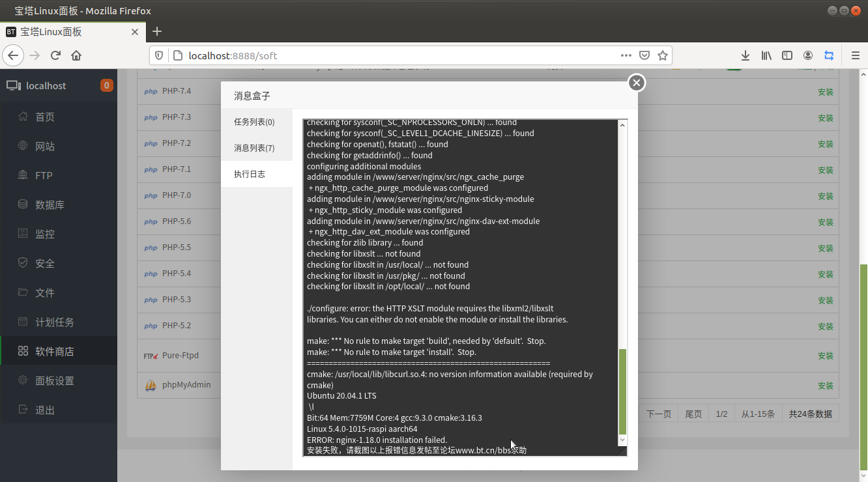
Task: Reload the page with the refresh icon
Action: [56, 55]
